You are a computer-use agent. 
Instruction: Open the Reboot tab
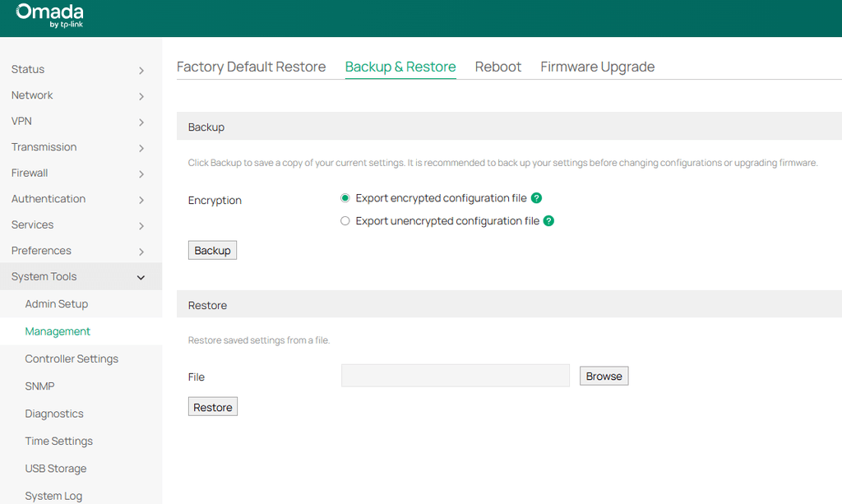[497, 67]
